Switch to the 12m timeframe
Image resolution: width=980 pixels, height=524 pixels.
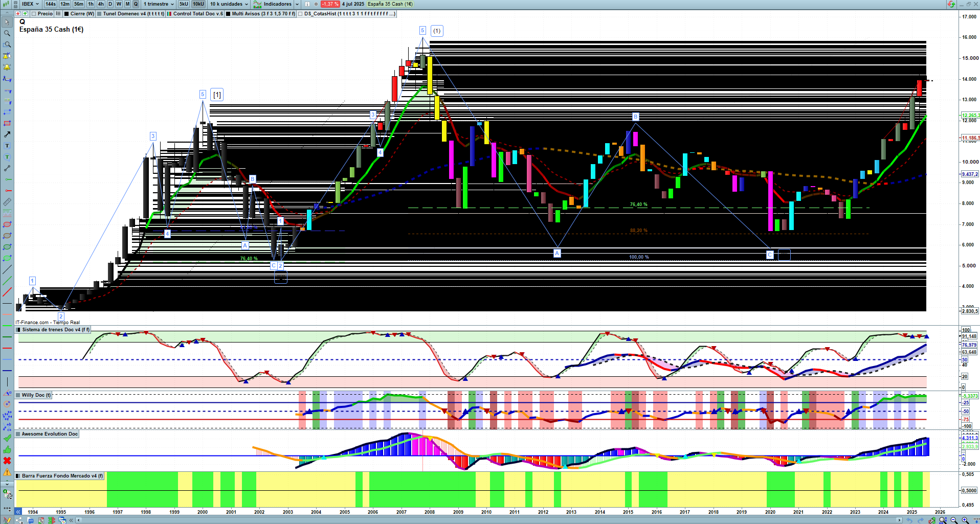coord(64,4)
